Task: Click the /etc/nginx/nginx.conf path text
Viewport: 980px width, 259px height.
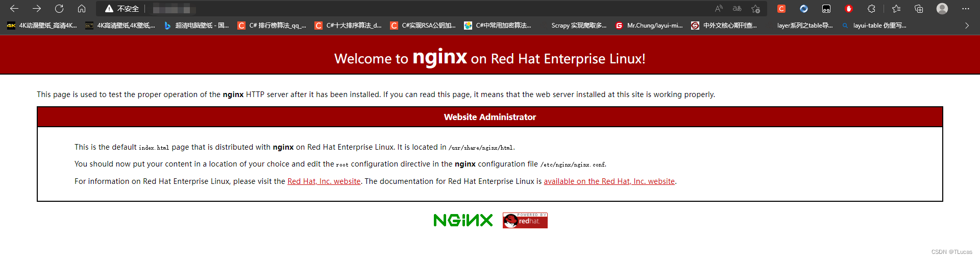Action: tap(573, 164)
